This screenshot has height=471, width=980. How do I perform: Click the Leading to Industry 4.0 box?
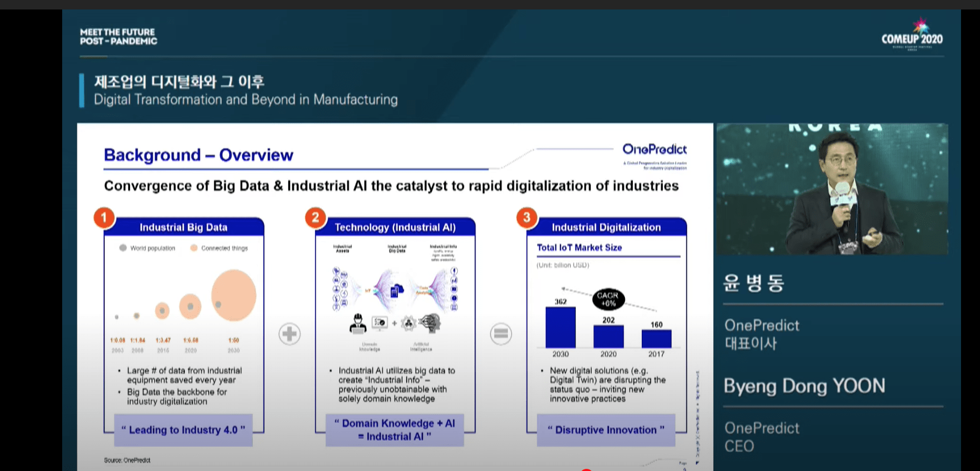tap(183, 430)
